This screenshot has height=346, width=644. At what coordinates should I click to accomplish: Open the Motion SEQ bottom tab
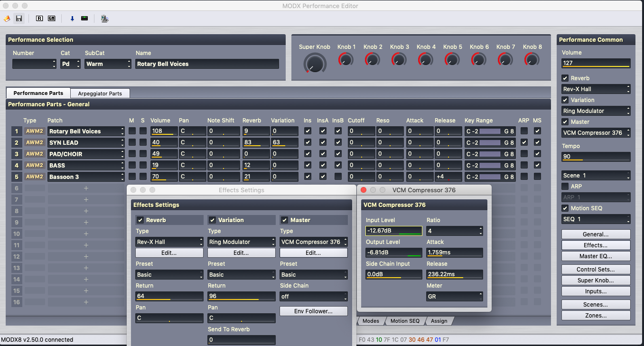pyautogui.click(x=405, y=321)
